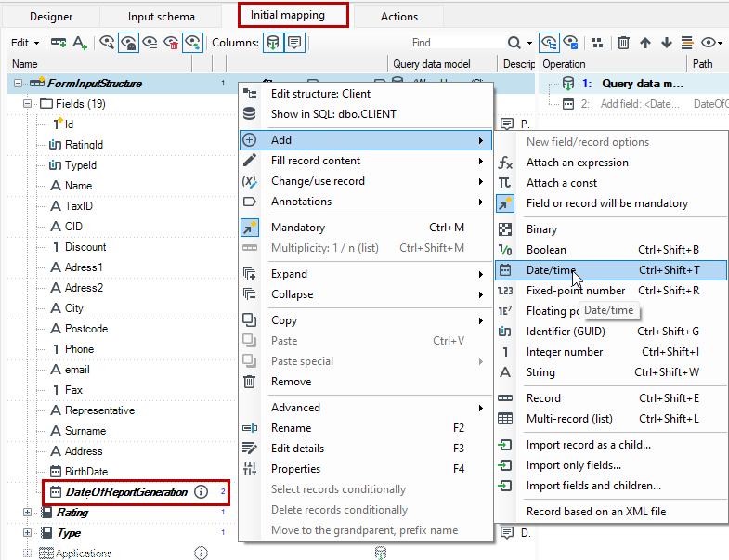Click into the Find search field
The height and width of the screenshot is (560, 729).
(456, 43)
